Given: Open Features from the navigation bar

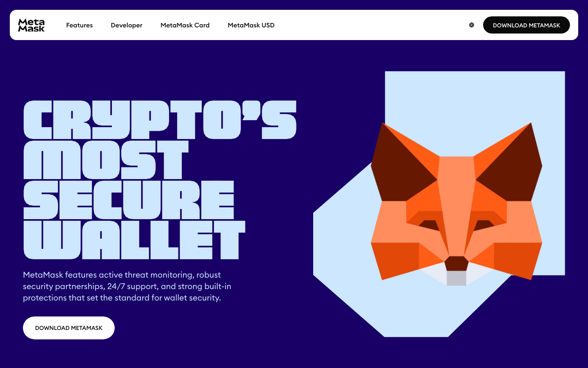Looking at the screenshot, I should pos(79,25).
